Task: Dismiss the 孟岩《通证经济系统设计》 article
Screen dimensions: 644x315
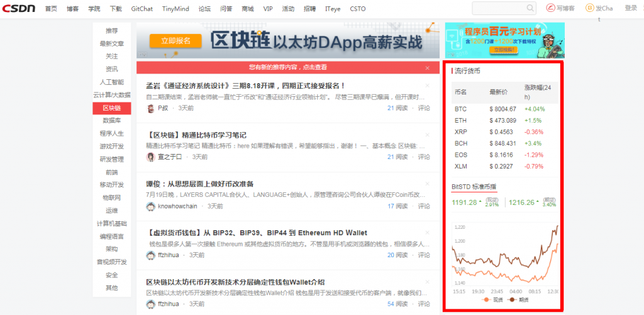Action: [427, 86]
